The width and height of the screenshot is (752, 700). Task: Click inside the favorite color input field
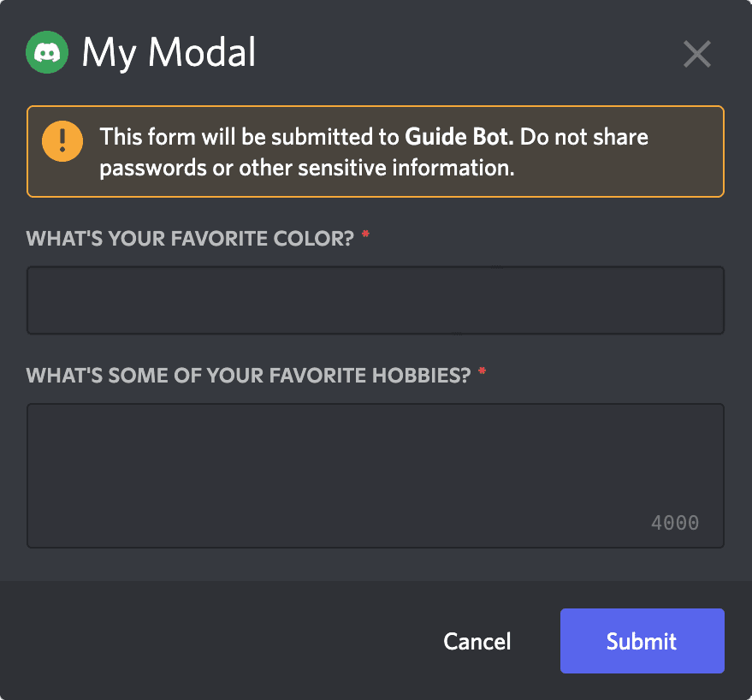(x=375, y=300)
